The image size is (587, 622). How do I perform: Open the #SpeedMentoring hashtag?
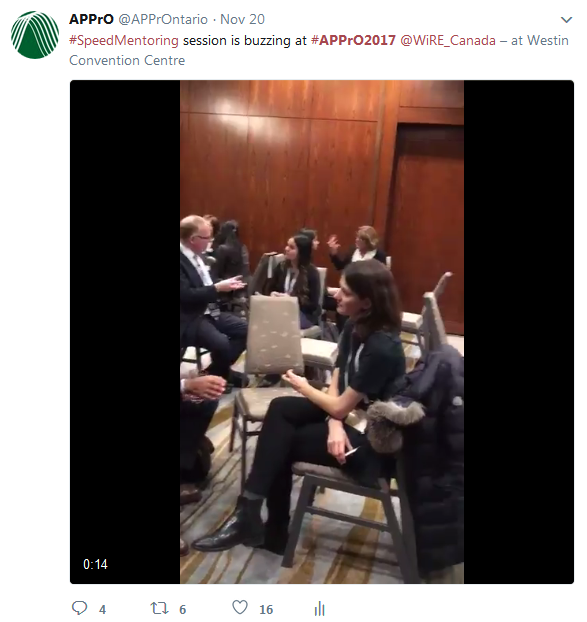(x=124, y=40)
